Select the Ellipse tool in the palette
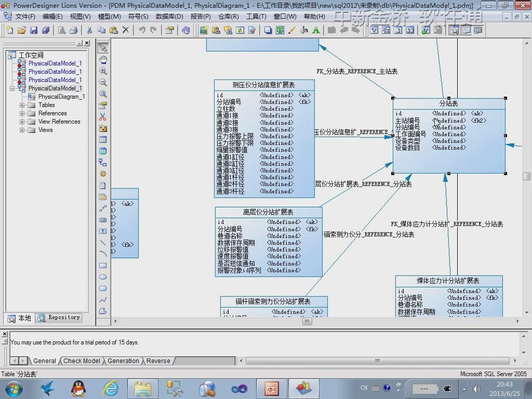This screenshot has width=532, height=399. pyautogui.click(x=103, y=277)
